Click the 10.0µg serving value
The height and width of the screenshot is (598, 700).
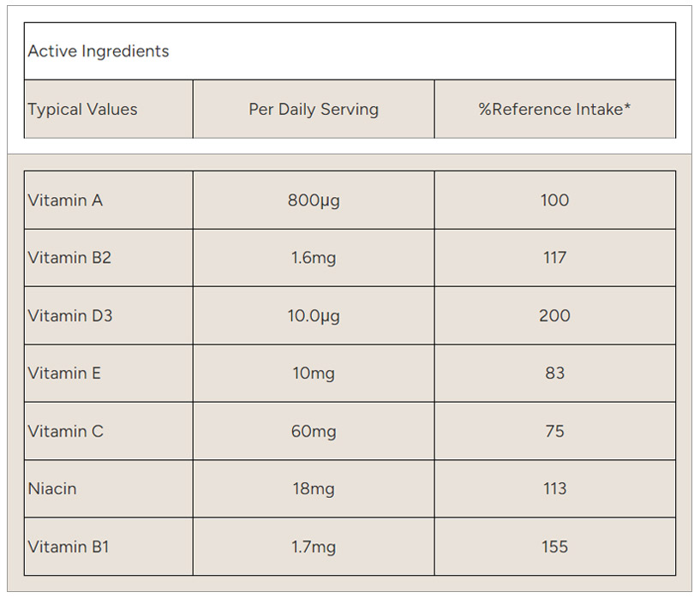coord(314,316)
